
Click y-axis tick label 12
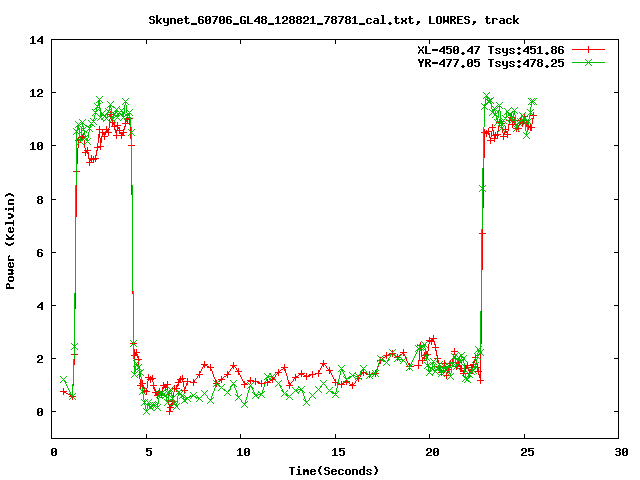point(37,93)
